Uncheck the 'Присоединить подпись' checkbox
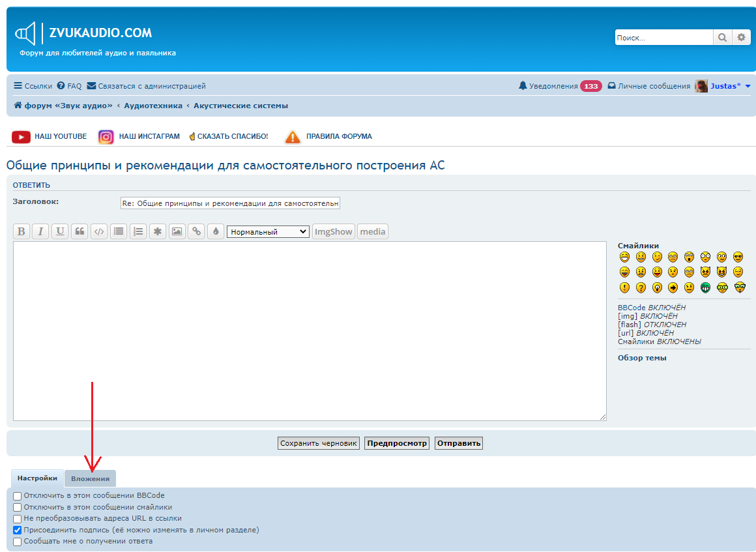The width and height of the screenshot is (756, 552). pyautogui.click(x=18, y=530)
